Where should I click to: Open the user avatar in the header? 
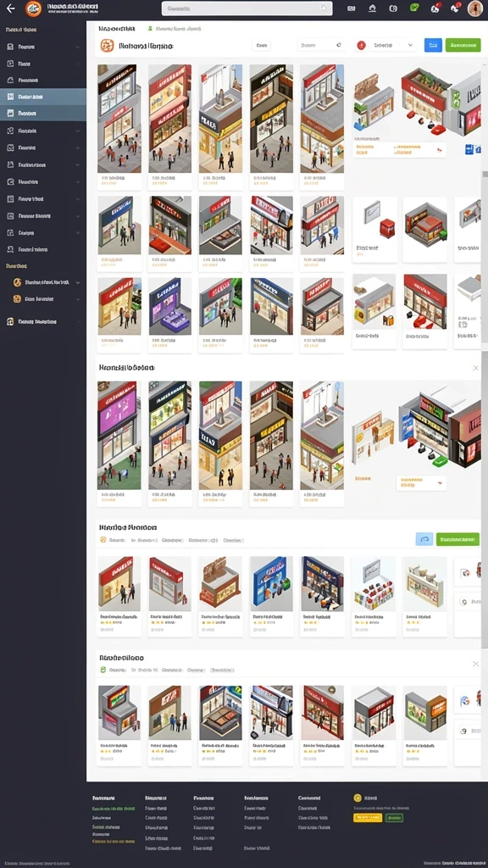point(475,8)
